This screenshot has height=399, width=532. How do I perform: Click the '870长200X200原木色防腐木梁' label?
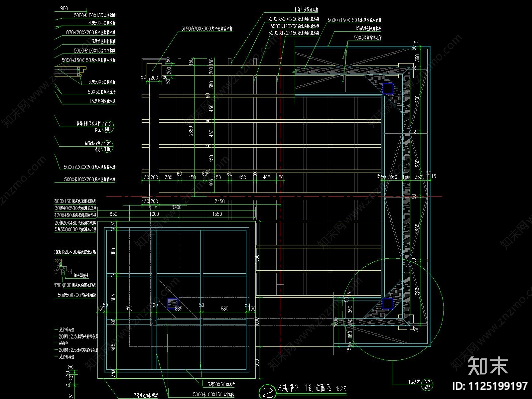[91, 33]
